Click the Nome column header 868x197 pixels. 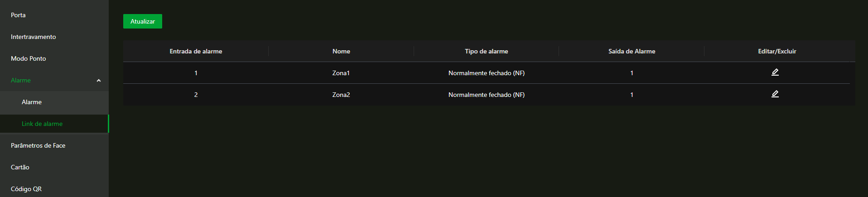341,51
